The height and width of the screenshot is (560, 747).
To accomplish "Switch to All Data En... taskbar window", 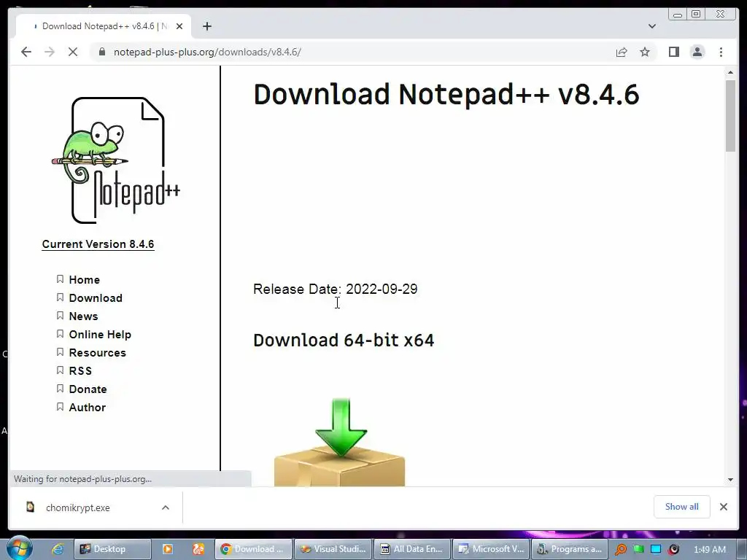I will point(412,549).
